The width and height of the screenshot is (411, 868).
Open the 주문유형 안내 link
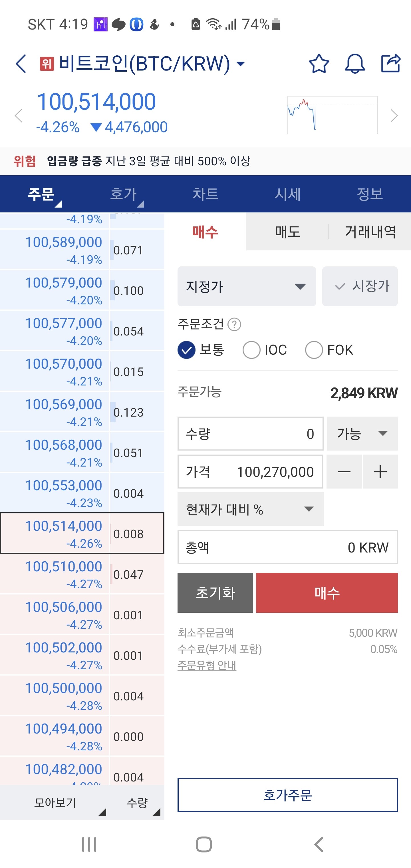click(207, 665)
